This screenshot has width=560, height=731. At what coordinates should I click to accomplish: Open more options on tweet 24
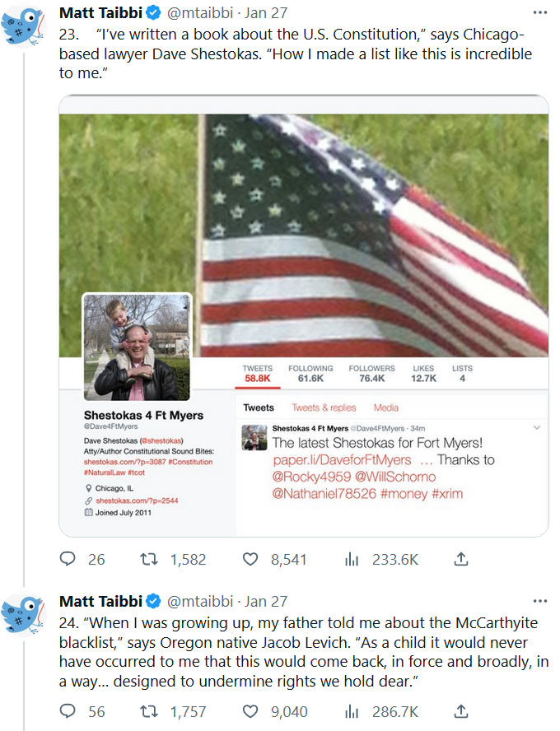[x=539, y=600]
